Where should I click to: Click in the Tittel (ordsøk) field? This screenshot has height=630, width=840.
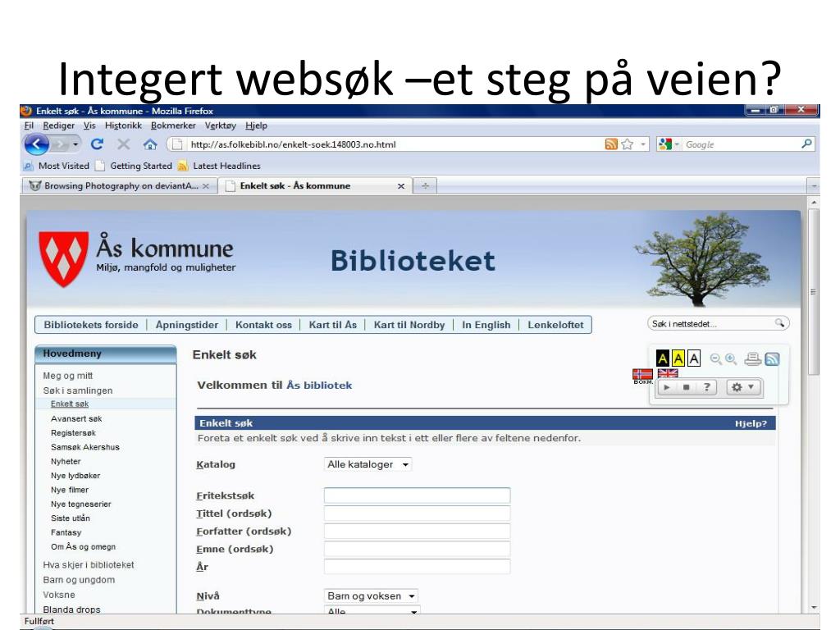click(418, 514)
